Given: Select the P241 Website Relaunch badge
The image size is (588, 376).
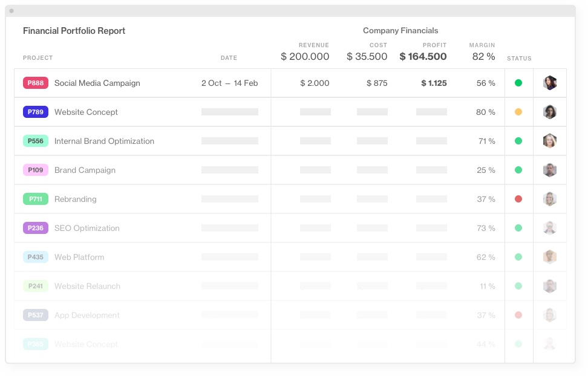Looking at the screenshot, I should click(35, 286).
